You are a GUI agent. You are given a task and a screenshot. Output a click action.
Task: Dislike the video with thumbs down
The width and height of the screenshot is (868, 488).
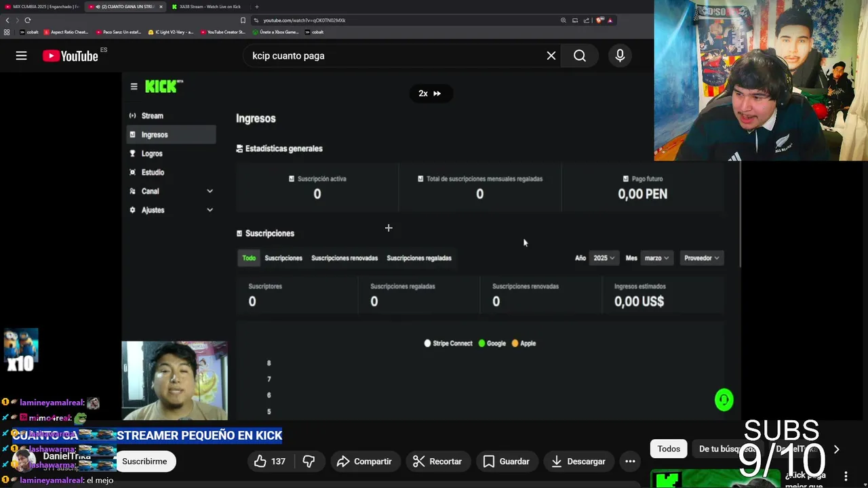coord(309,462)
